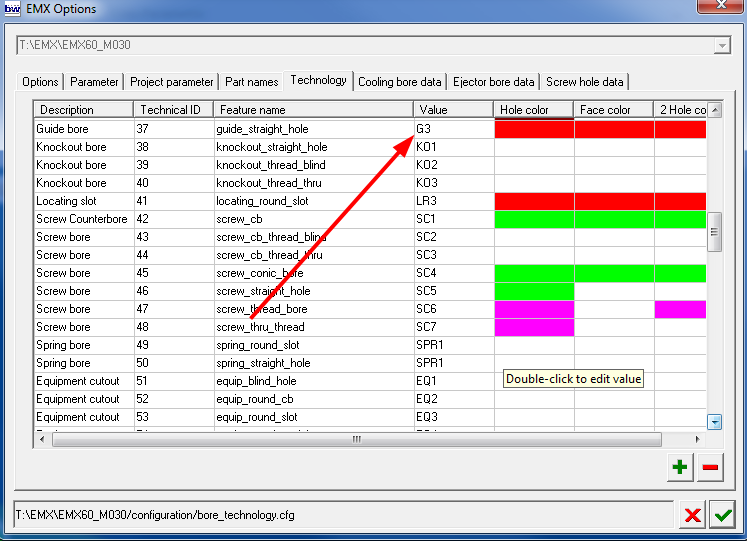This screenshot has height=541, width=747.
Task: Click the bw EMX title bar icon
Action: 12,9
